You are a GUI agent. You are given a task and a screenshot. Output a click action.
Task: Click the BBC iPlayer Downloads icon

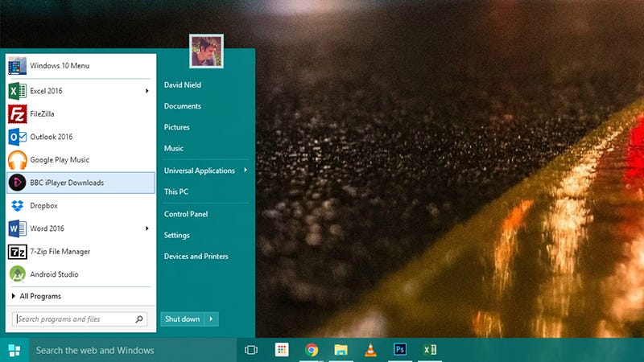pyautogui.click(x=17, y=183)
